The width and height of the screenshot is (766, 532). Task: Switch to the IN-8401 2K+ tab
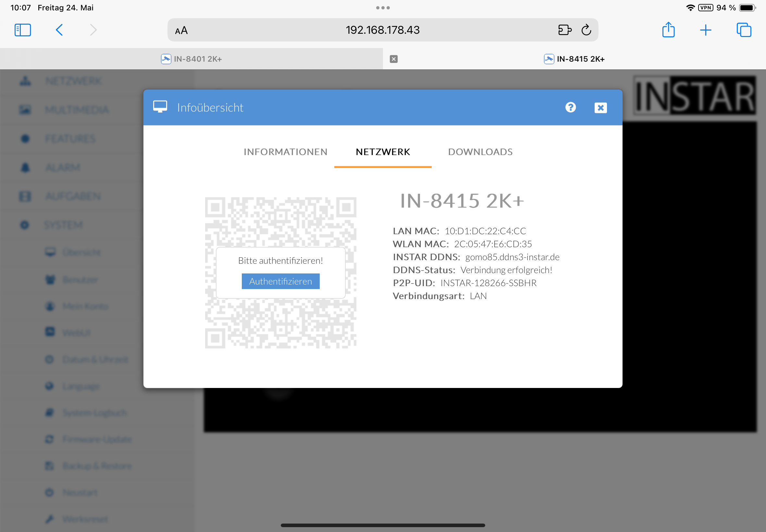[x=191, y=59]
